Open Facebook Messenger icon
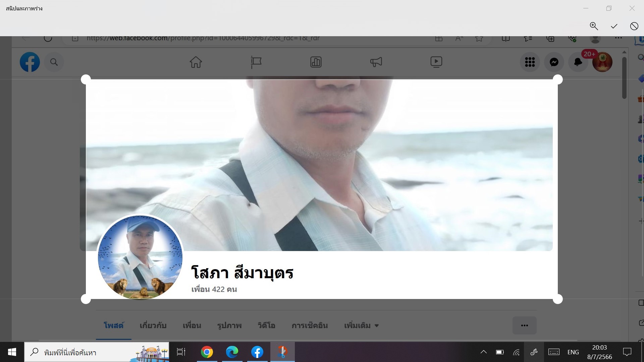The height and width of the screenshot is (362, 644). point(554,62)
